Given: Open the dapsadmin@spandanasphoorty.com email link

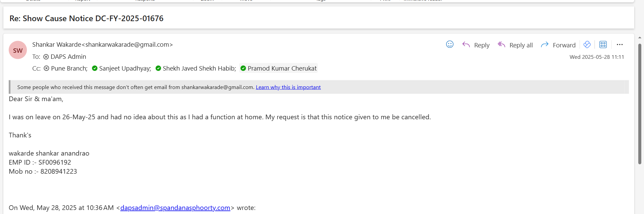Looking at the screenshot, I should tap(175, 208).
